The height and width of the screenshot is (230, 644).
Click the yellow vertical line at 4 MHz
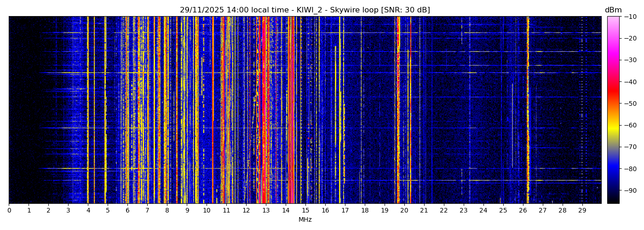click(x=88, y=110)
